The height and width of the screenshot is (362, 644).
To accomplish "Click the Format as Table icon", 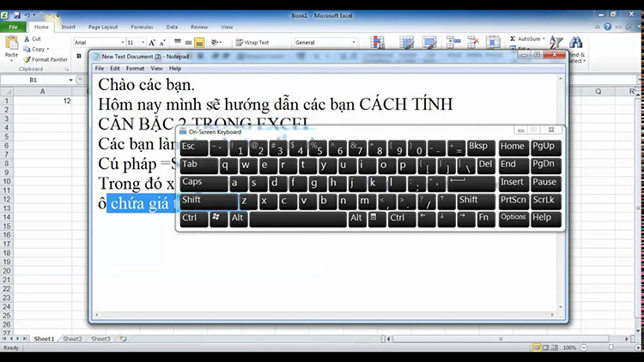I will pyautogui.click(x=406, y=42).
